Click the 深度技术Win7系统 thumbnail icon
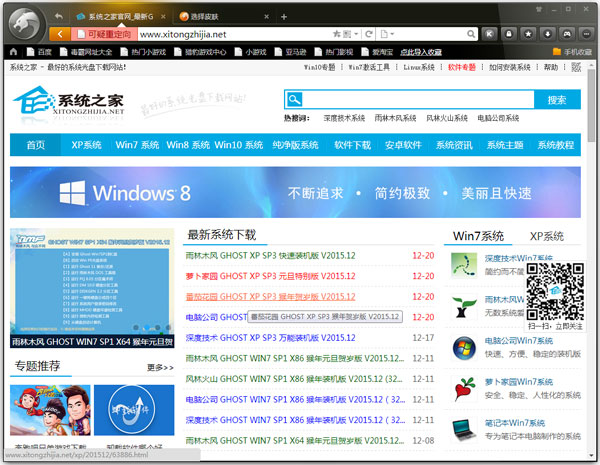This screenshot has height=465, width=600. tap(464, 265)
